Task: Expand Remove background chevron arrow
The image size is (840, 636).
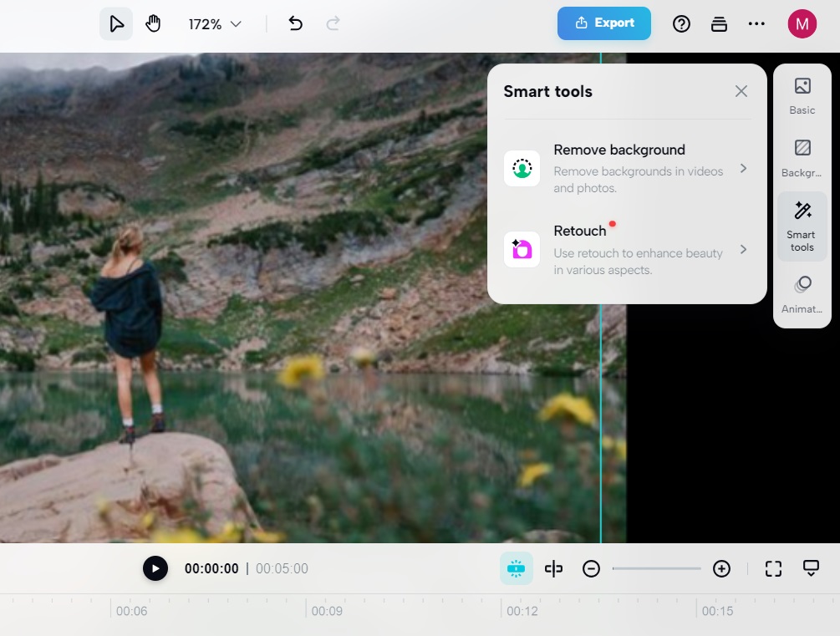Action: 743,168
